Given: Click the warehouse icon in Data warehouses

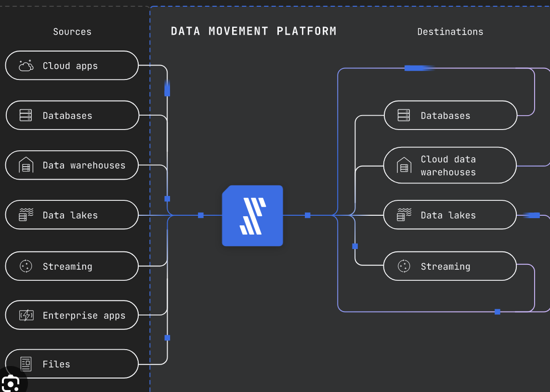Looking at the screenshot, I should 26,165.
